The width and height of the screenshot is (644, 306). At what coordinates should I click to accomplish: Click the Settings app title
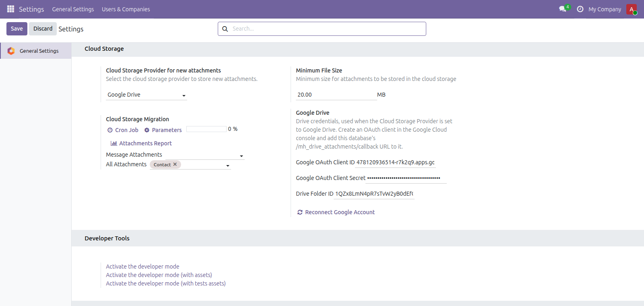(31, 9)
